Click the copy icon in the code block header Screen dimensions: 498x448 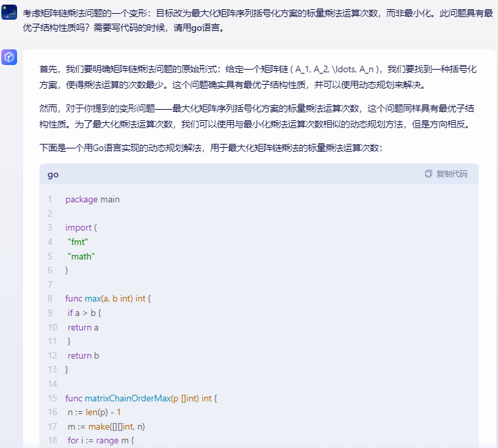tap(428, 173)
